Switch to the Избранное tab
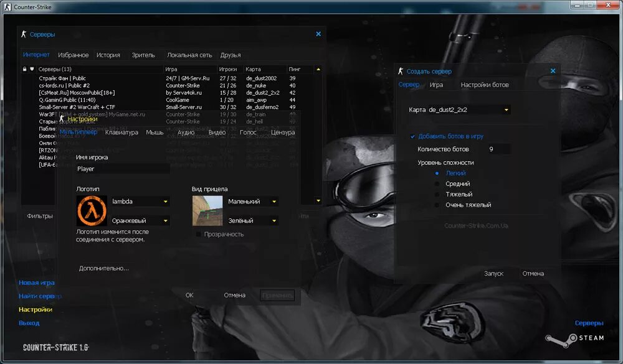This screenshot has height=364, width=623. click(73, 55)
